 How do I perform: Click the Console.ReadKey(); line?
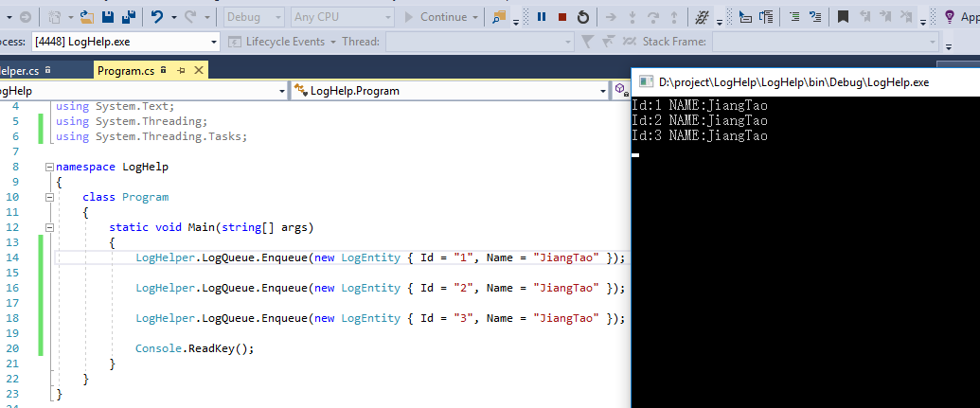195,348
